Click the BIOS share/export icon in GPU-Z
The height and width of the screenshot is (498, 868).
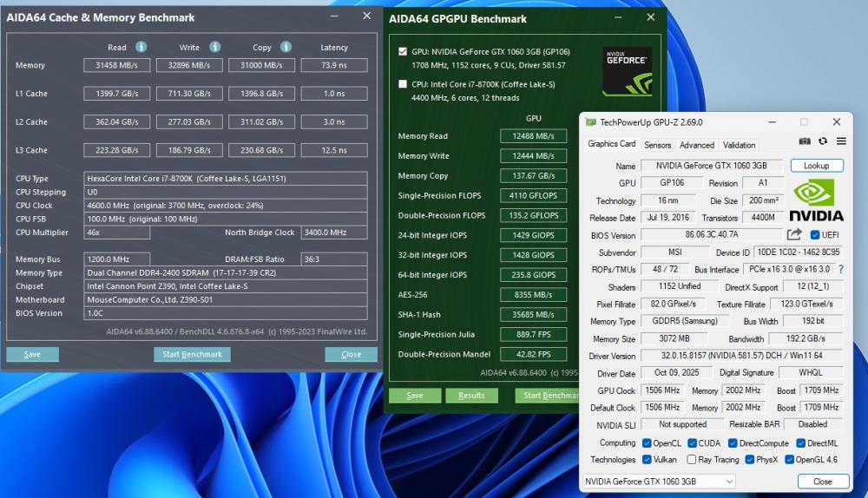click(x=794, y=234)
